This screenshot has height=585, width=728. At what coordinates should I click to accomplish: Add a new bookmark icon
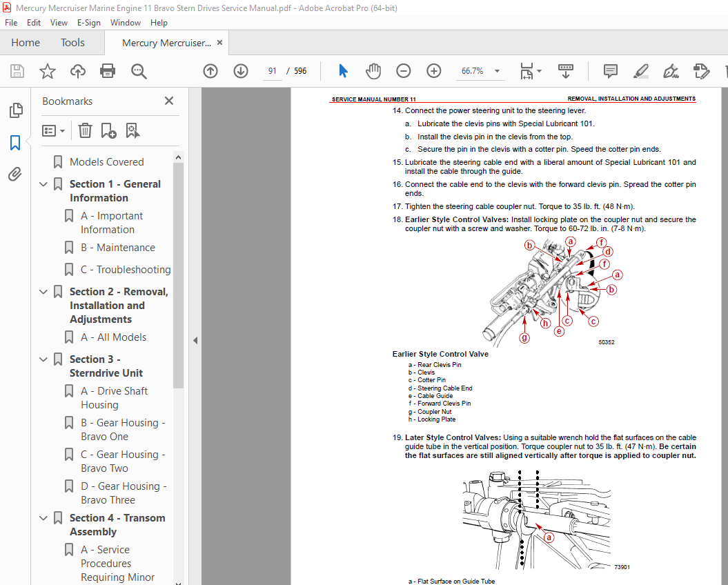point(108,130)
